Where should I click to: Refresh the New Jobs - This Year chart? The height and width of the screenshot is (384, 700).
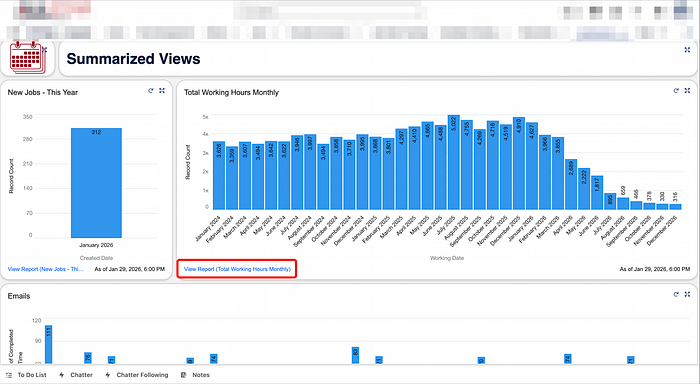pos(151,91)
